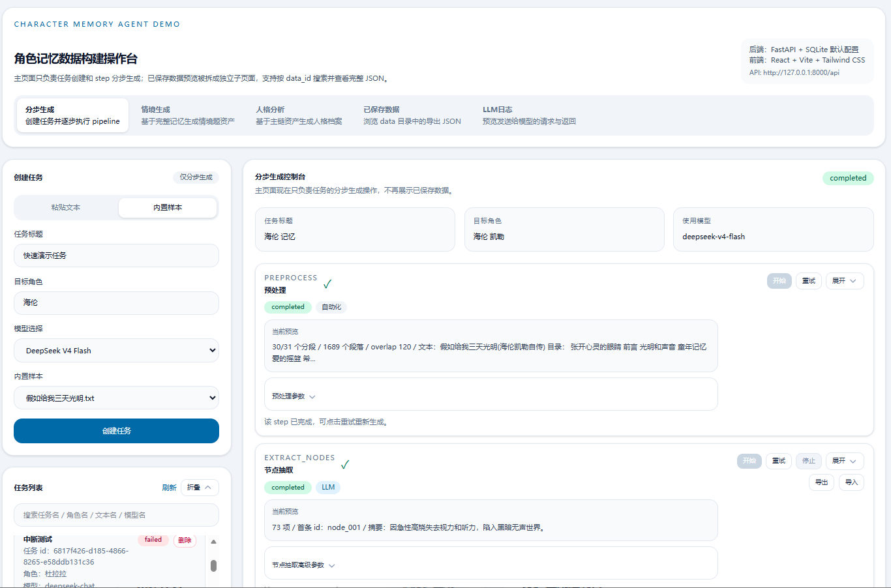Go to the 已保存数据 tab
Image resolution: width=891 pixels, height=588 pixels.
[x=412, y=115]
